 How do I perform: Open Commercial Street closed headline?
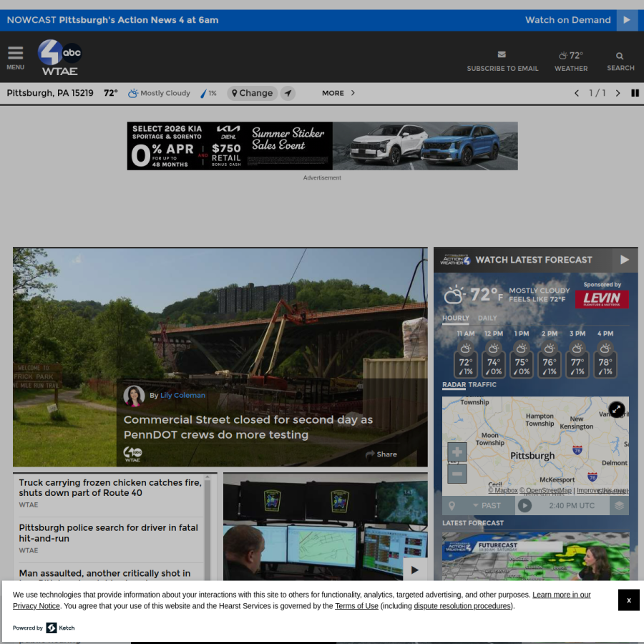tap(248, 427)
